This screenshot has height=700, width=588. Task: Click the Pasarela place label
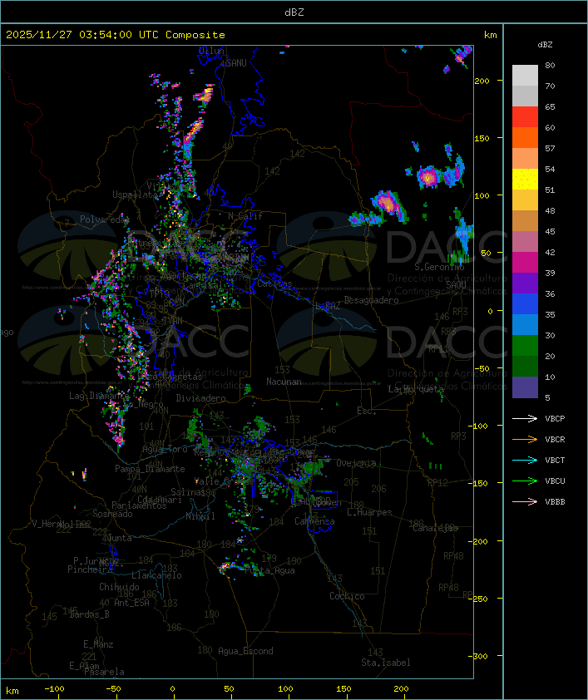[104, 672]
